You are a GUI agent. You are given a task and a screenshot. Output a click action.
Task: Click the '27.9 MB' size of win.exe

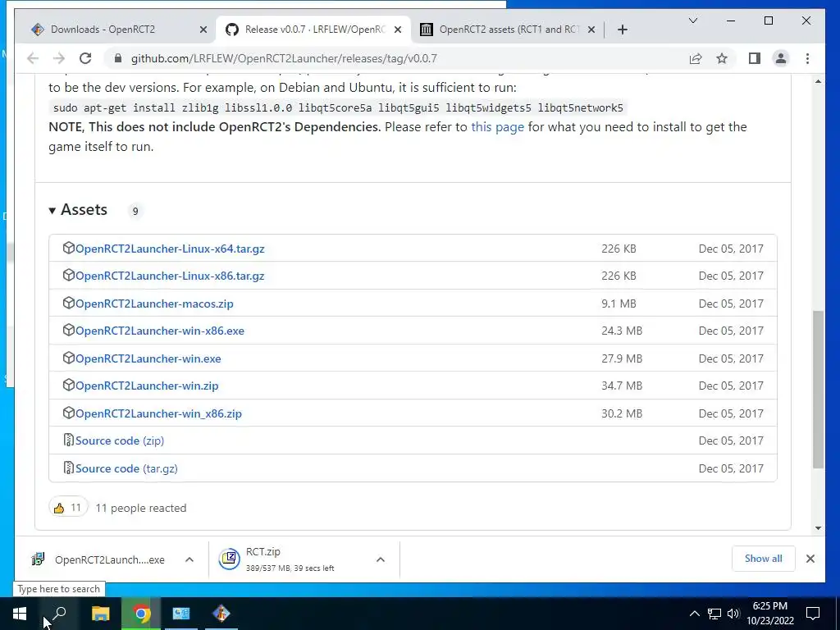(622, 359)
